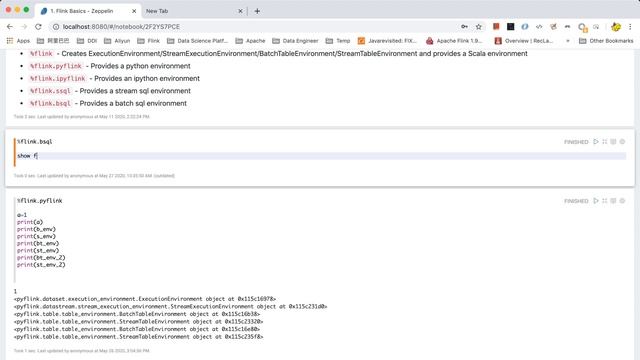Expand the hidden bookmarks overflow chevron
The height and width of the screenshot is (360, 640).
pyautogui.click(x=568, y=41)
